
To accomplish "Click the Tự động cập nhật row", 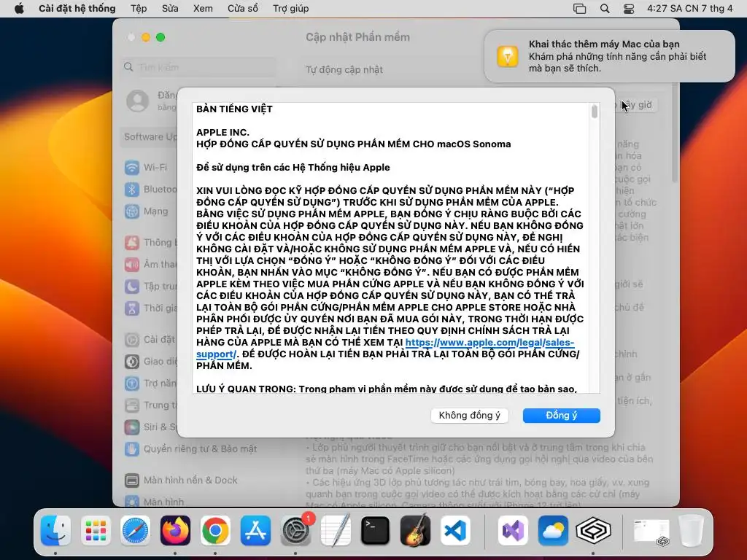I will (x=344, y=69).
